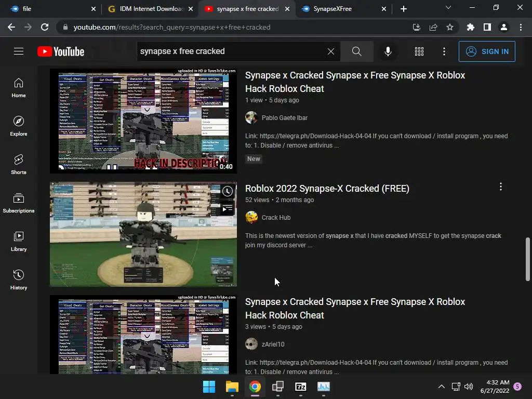532x399 pixels.
Task: Click the browser address bar URL
Action: click(x=171, y=27)
